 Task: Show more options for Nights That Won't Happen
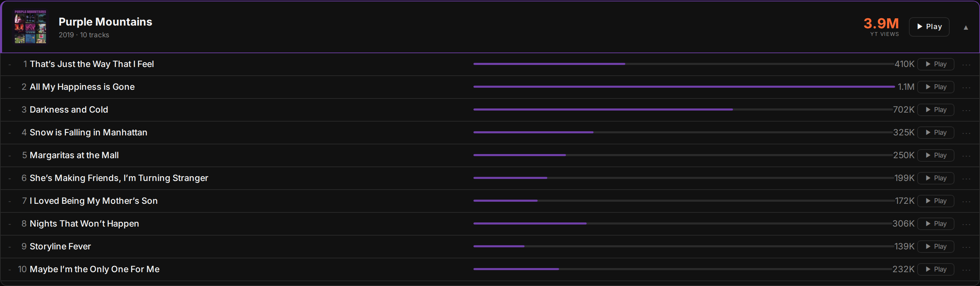tap(966, 224)
